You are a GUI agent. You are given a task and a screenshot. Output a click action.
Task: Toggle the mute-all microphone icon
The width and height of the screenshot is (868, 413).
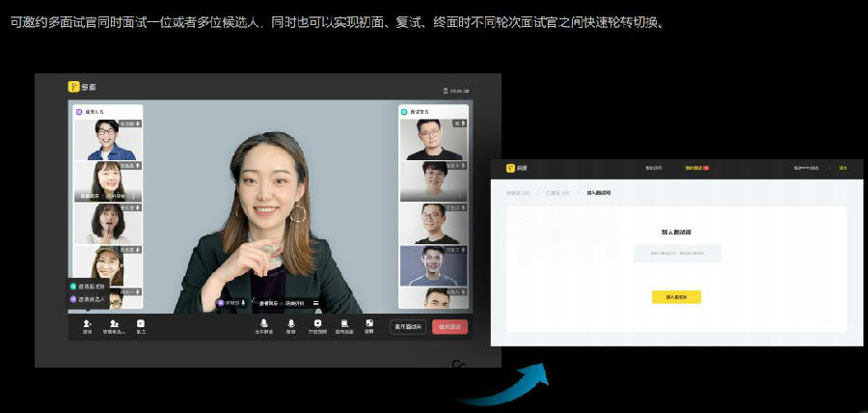(x=263, y=325)
